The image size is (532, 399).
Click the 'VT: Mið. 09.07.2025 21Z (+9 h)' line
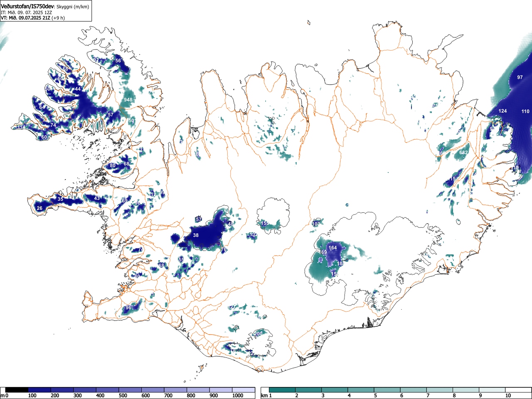point(33,18)
